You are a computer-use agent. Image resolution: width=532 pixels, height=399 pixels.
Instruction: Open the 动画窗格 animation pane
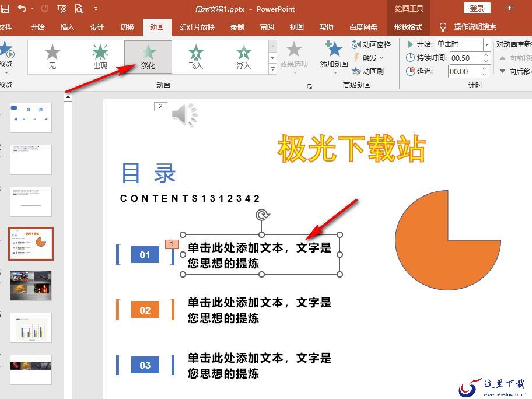pyautogui.click(x=371, y=44)
